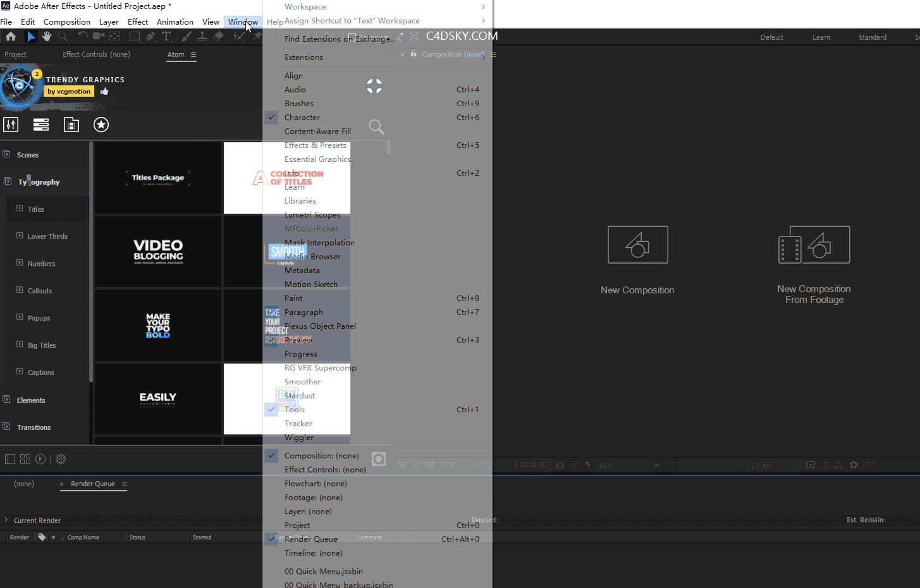Screen dimensions: 920x588
Task: Open the Atom panel hamburger menu
Action: coord(193,54)
